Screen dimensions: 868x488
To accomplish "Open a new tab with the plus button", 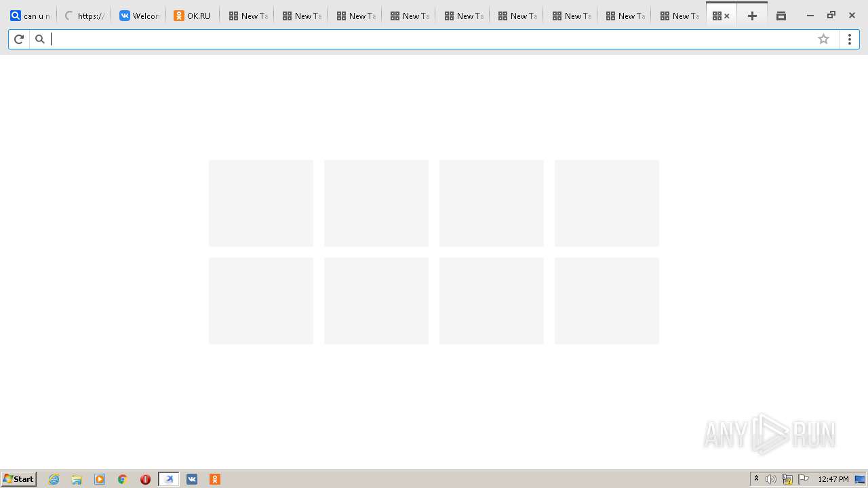I will pyautogui.click(x=752, y=16).
